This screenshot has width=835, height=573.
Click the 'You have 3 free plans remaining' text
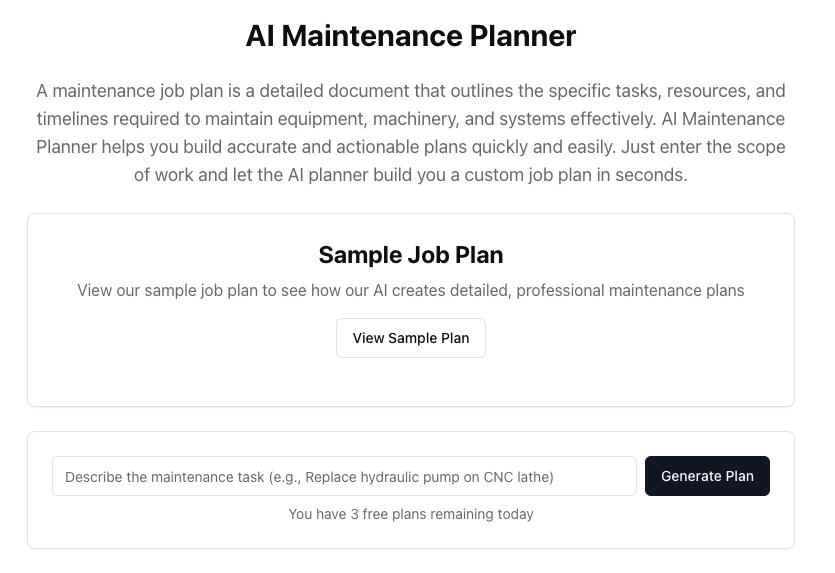[411, 514]
